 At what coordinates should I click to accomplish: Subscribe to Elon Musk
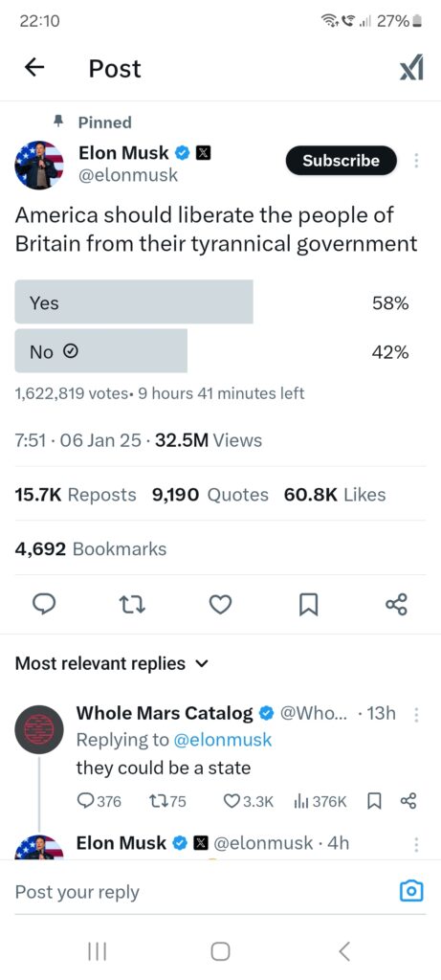click(342, 161)
